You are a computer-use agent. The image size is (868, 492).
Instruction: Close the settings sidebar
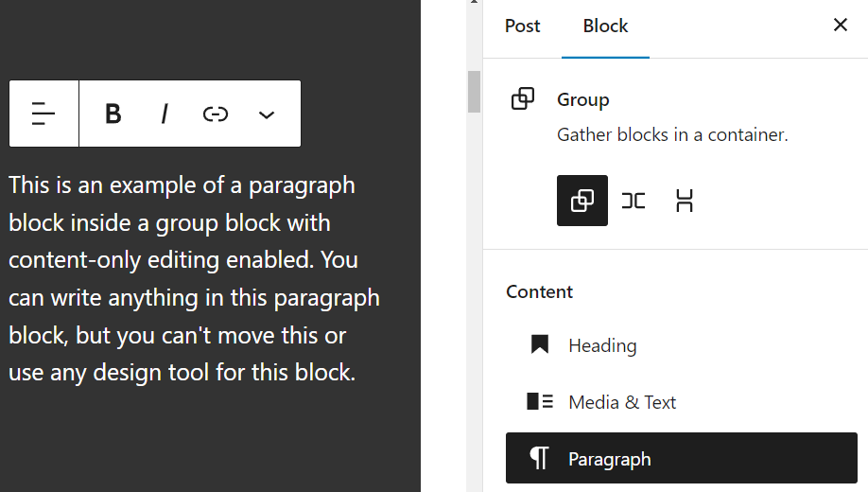[x=840, y=26]
